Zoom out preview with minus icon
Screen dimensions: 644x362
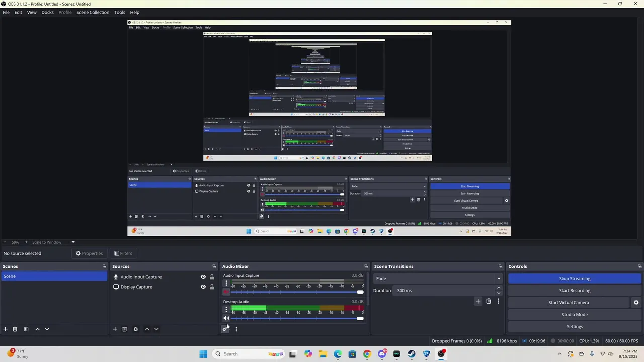(x=5, y=242)
